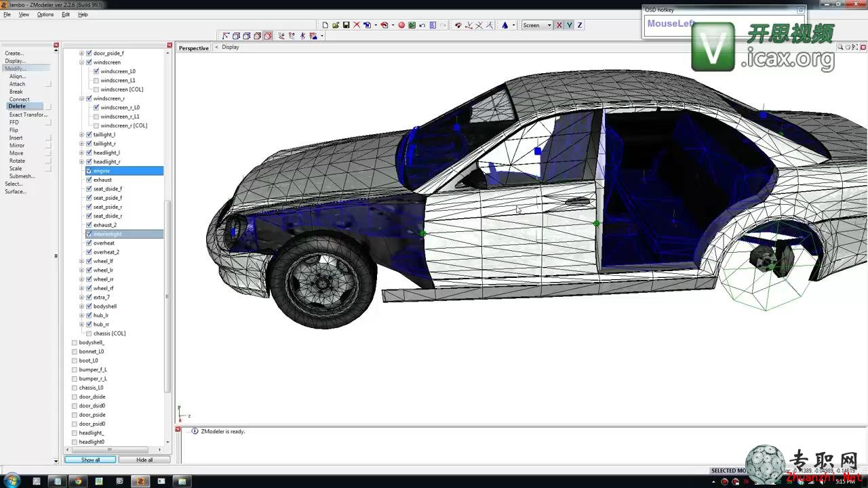Toggle the exhaust object checkbox
The image size is (868, 488).
click(89, 180)
